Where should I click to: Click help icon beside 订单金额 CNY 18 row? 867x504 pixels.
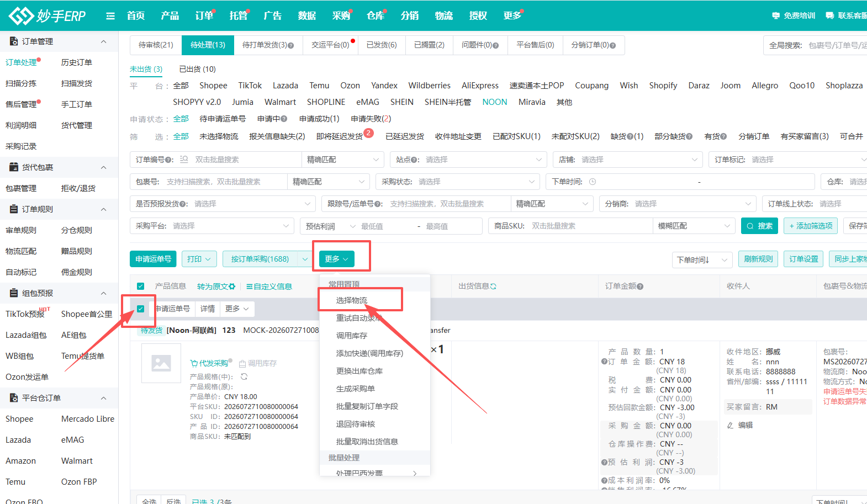tap(604, 362)
